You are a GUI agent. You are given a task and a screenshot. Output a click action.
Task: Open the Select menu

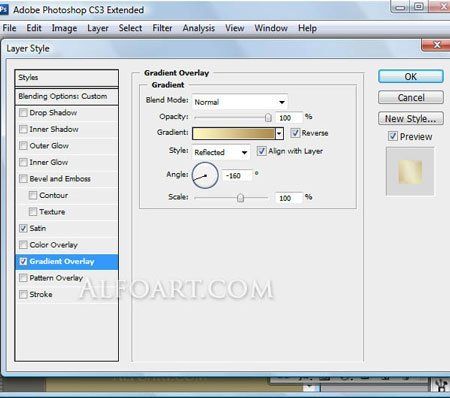pos(130,28)
